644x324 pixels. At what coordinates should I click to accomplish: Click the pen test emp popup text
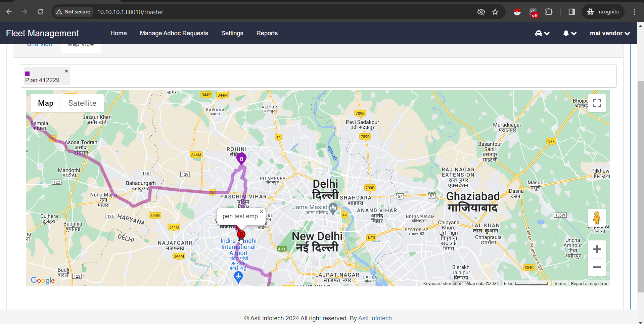click(240, 216)
